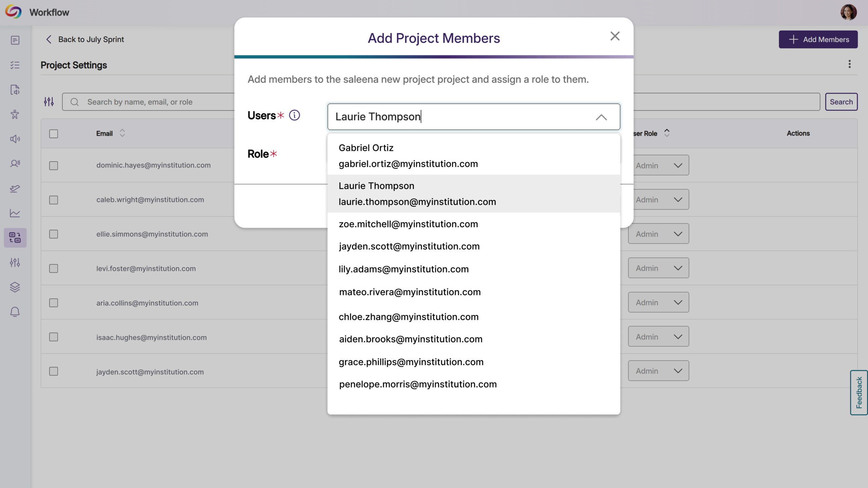Screen dimensions: 868x488
Task: Collapse the Users dropdown chevron
Action: pos(601,117)
